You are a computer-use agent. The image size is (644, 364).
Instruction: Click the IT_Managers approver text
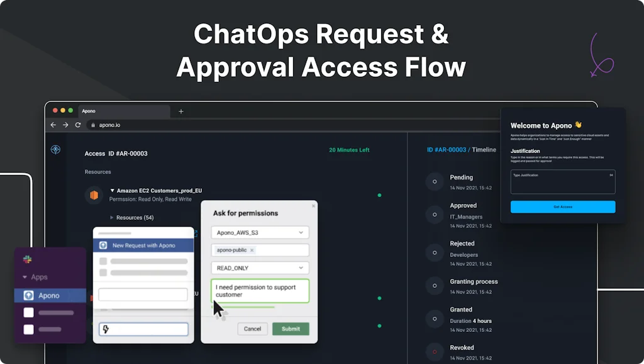(466, 217)
